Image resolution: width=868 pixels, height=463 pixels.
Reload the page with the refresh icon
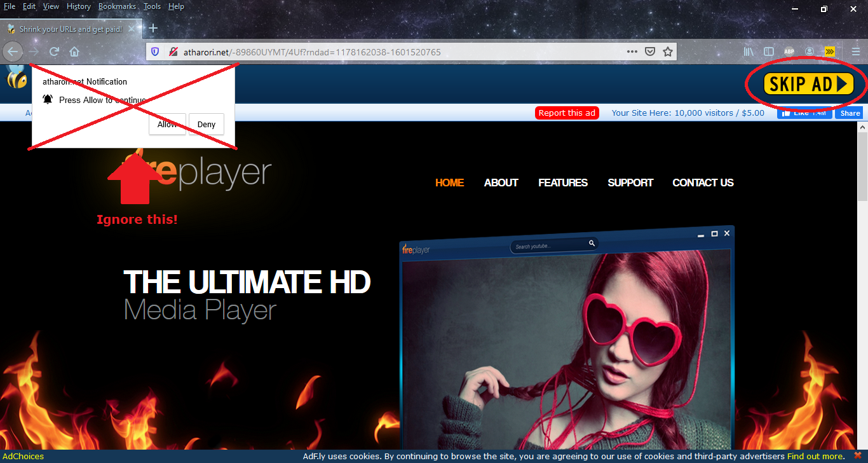click(55, 52)
